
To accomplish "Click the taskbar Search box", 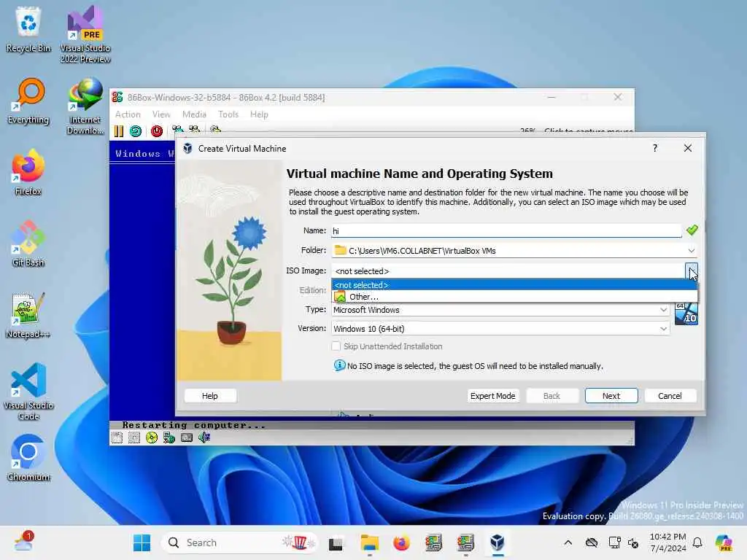I will tap(239, 542).
